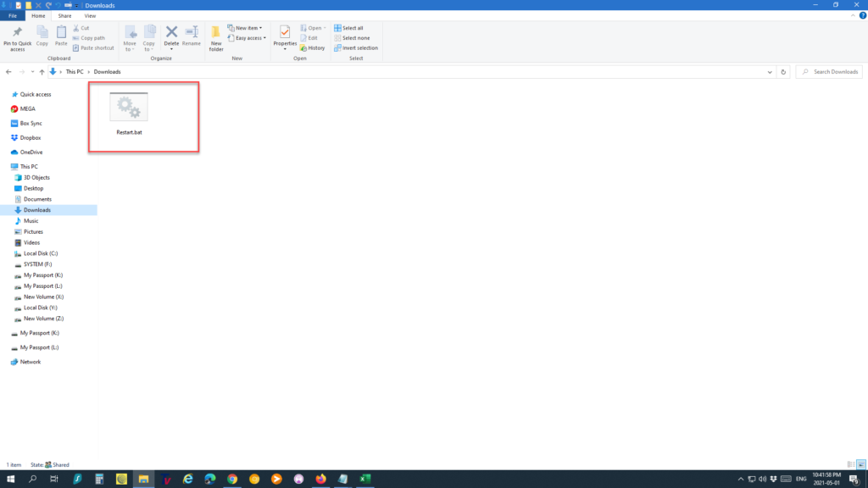Open the File menu tab
The height and width of the screenshot is (488, 868).
click(14, 15)
